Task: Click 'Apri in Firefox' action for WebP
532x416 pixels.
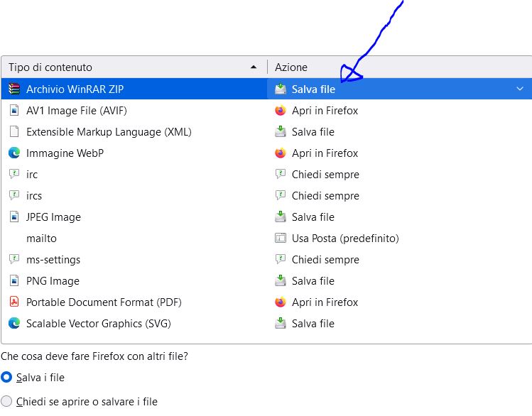Action: [325, 153]
